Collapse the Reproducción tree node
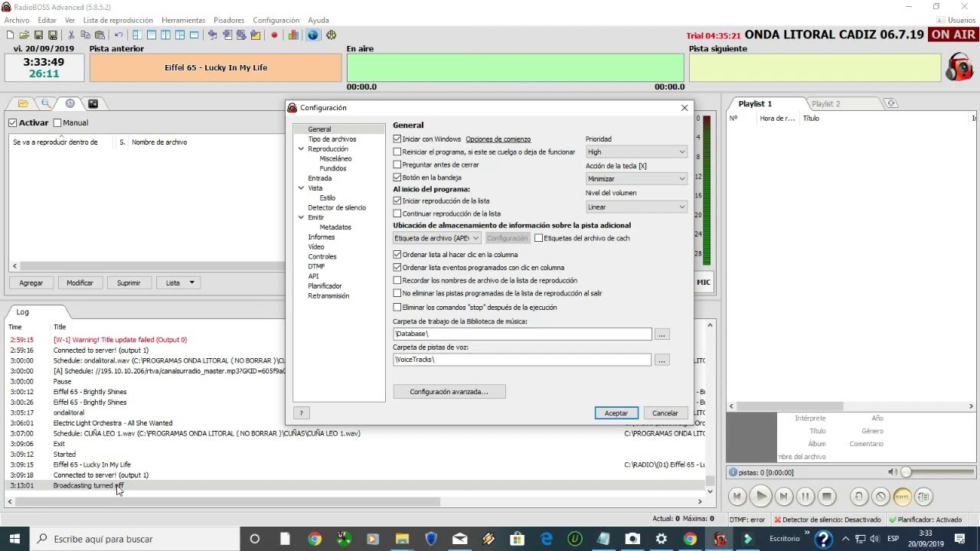The width and height of the screenshot is (980, 551). coord(301,149)
